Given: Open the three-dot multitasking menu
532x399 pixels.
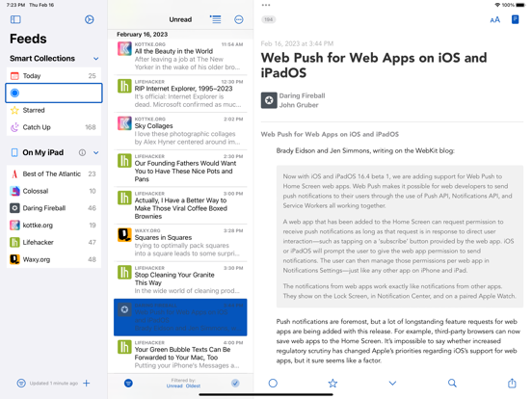Looking at the screenshot, I should click(266, 5).
